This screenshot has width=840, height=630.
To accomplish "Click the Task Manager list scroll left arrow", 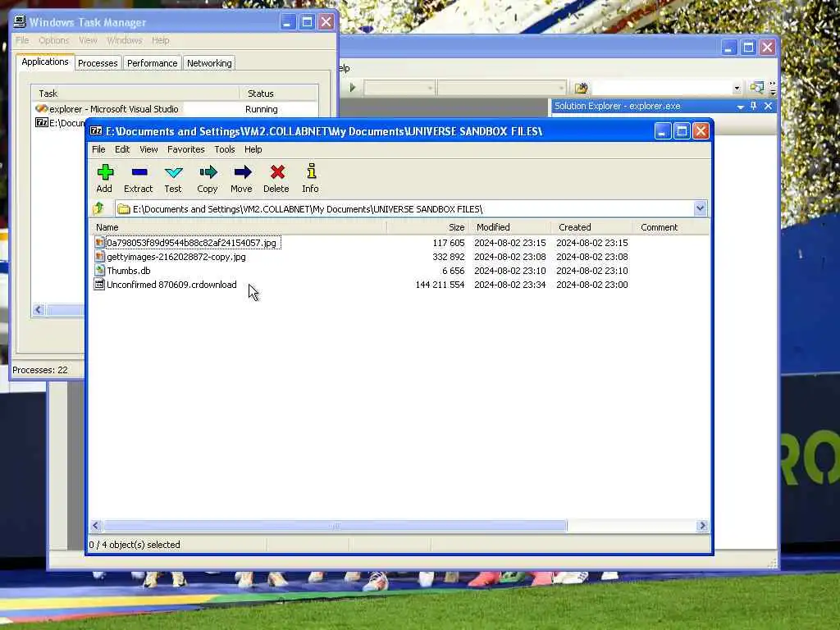I will point(38,309).
